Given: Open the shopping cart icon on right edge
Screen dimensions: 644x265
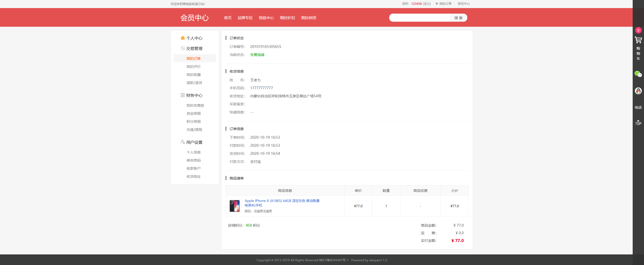Looking at the screenshot, I should pyautogui.click(x=638, y=40).
